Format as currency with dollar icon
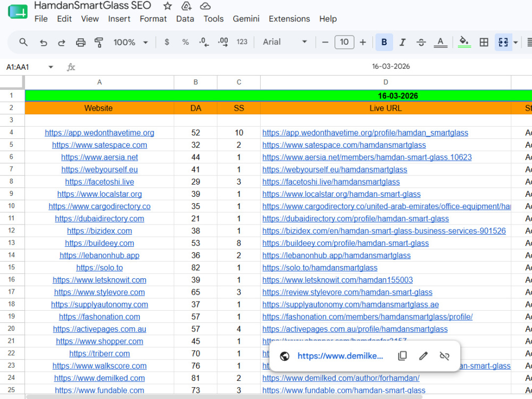This screenshot has height=399, width=532. tap(167, 42)
